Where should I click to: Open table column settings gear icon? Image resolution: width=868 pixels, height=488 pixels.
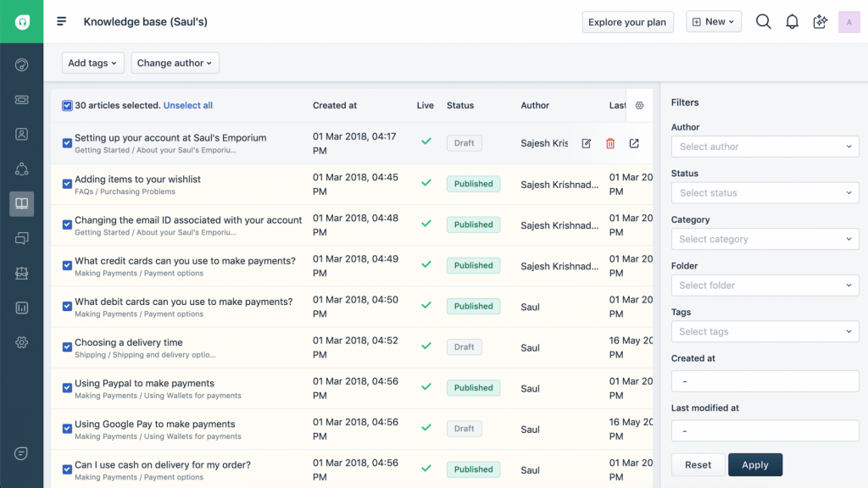coord(639,106)
